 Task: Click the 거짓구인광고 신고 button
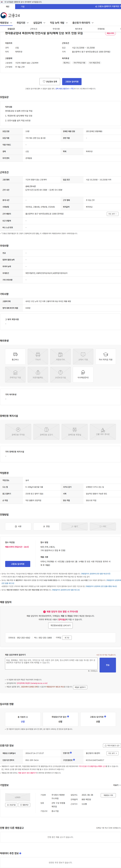[x=112, y=746]
